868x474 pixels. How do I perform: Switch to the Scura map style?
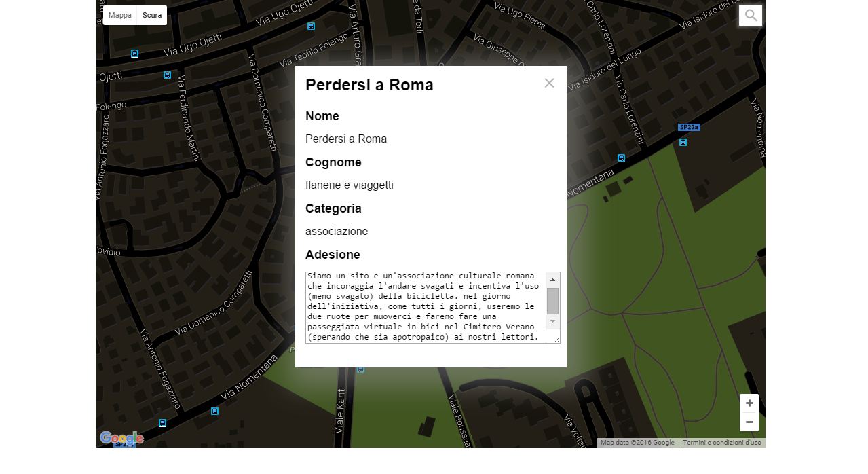click(x=152, y=16)
